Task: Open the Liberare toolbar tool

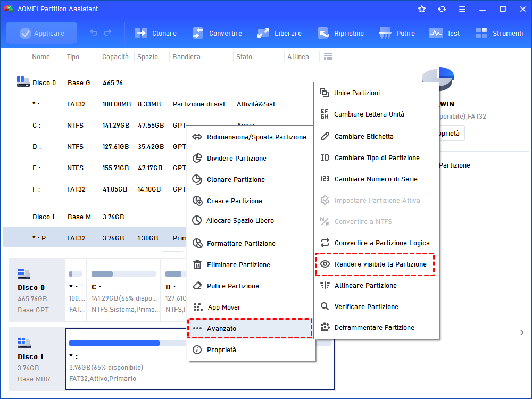Action: [279, 33]
